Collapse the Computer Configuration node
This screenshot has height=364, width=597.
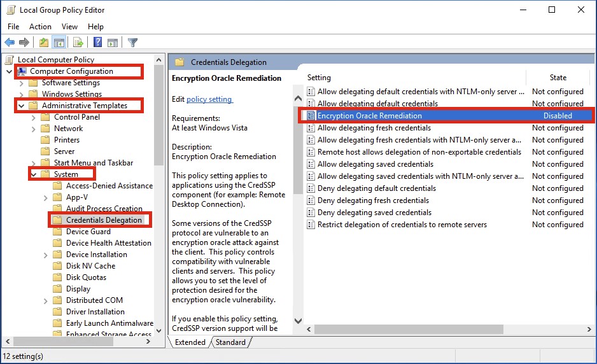9,71
